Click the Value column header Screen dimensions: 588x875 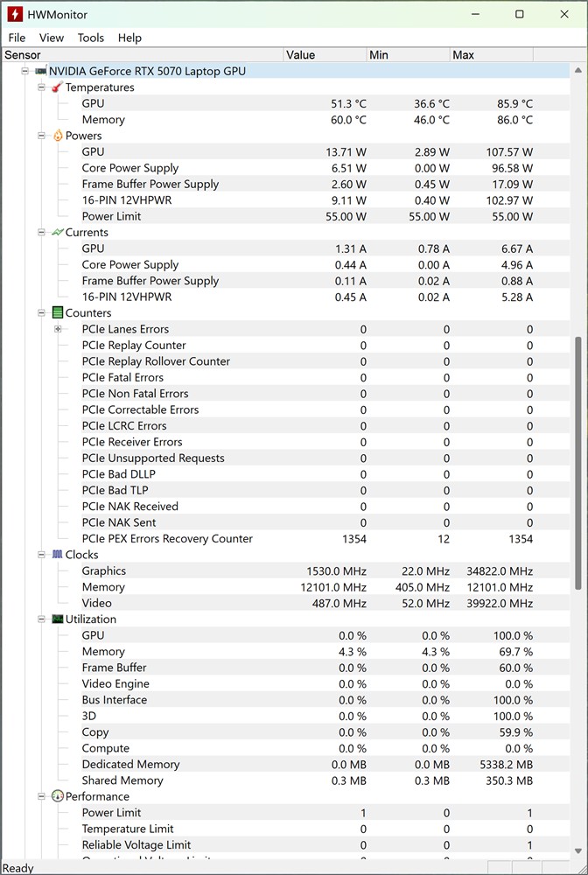point(324,55)
